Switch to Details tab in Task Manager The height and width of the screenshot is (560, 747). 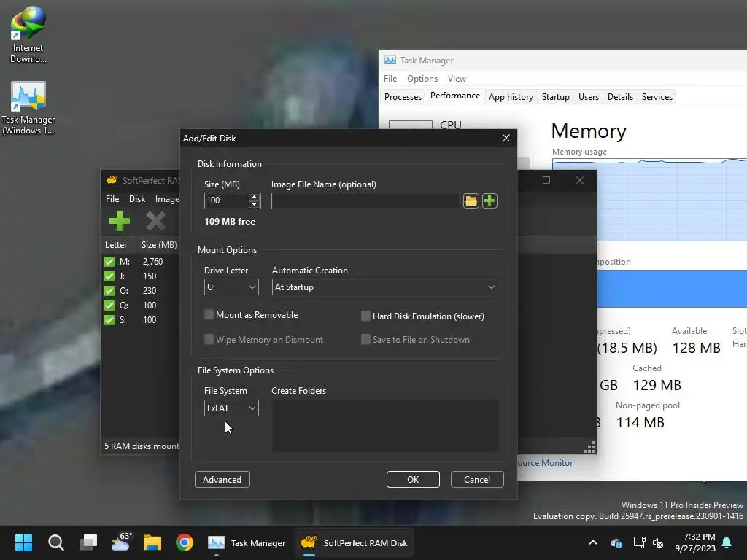[620, 97]
